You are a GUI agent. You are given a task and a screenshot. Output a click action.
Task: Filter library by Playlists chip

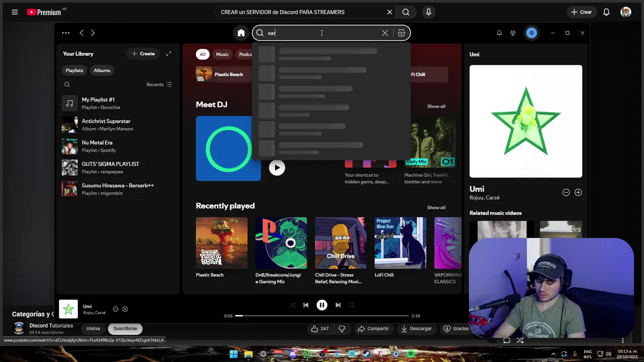click(74, 70)
